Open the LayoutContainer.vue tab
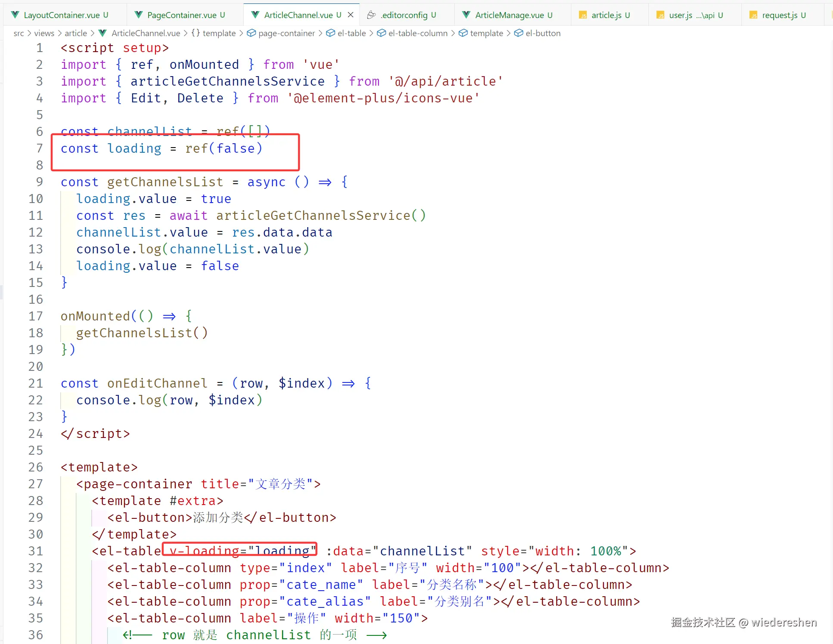Viewport: 833px width, 644px height. 61,15
